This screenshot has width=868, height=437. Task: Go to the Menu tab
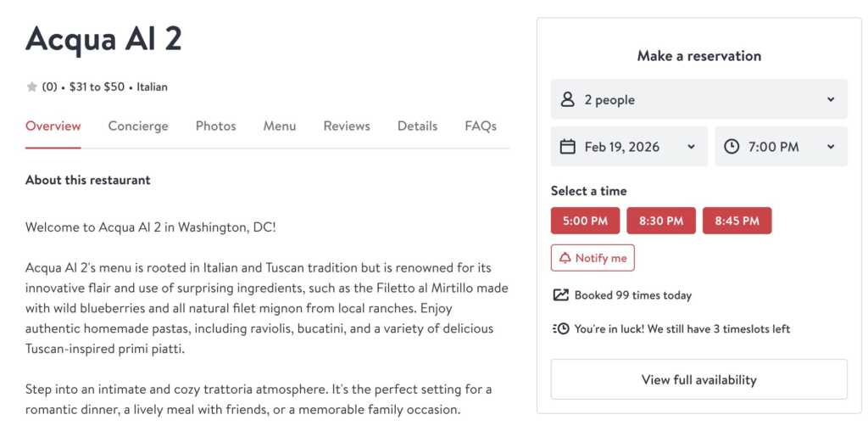[280, 126]
